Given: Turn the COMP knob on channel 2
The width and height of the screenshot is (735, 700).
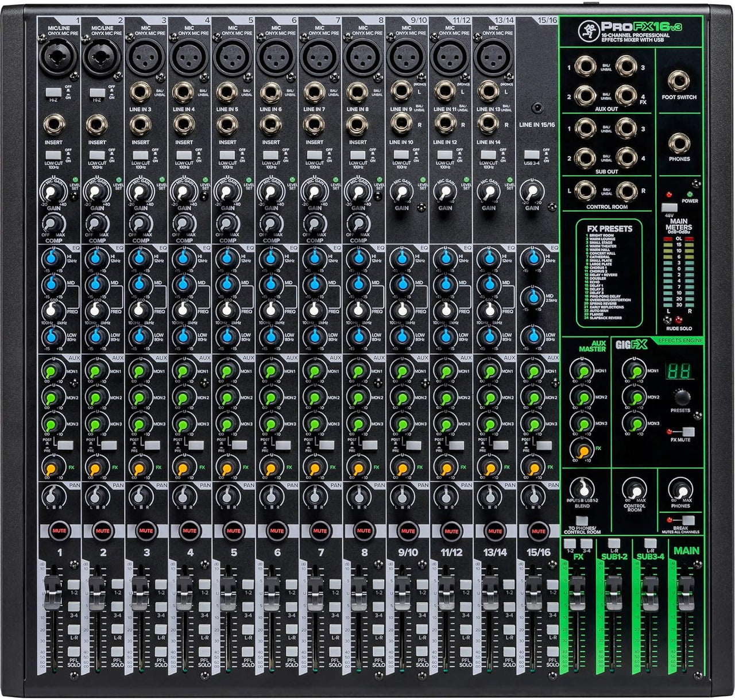Looking at the screenshot, I should 95,224.
